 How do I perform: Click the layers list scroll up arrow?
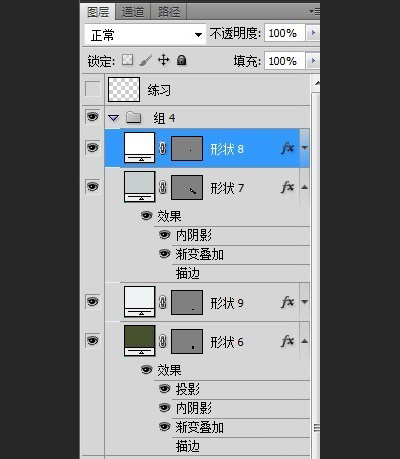coord(316,83)
